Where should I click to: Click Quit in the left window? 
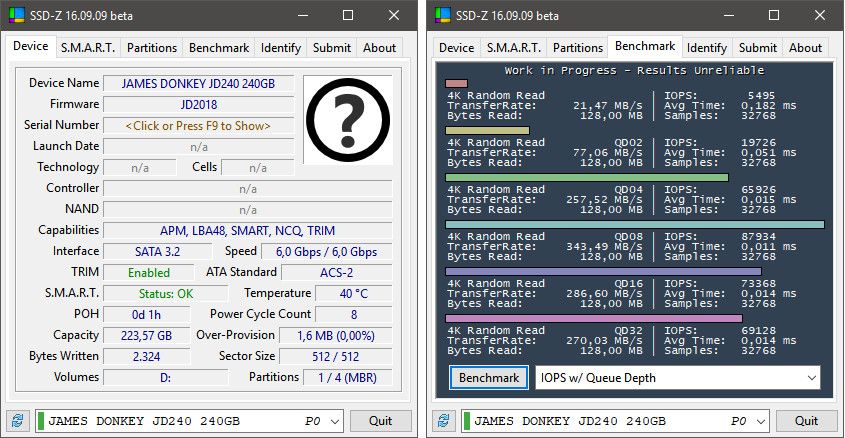[380, 421]
